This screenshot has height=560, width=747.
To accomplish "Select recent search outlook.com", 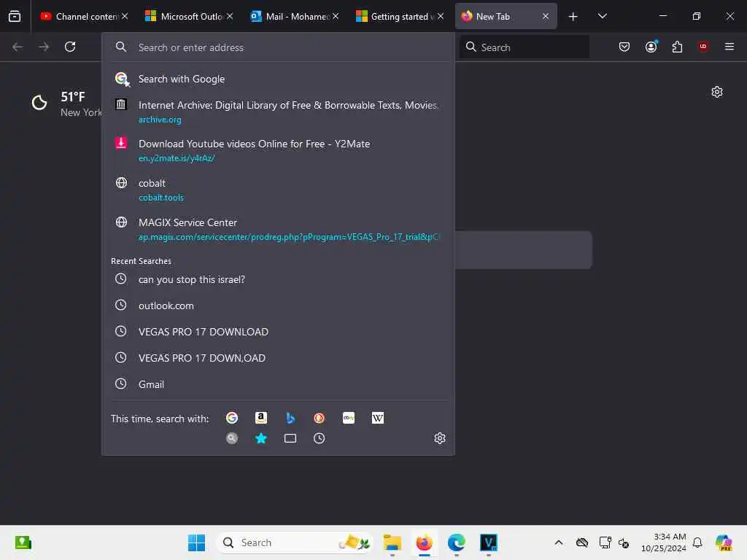I will pyautogui.click(x=278, y=306).
